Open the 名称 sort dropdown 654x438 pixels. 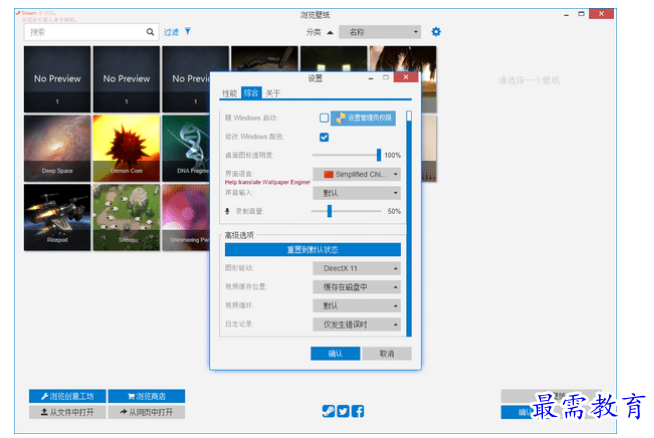[380, 32]
